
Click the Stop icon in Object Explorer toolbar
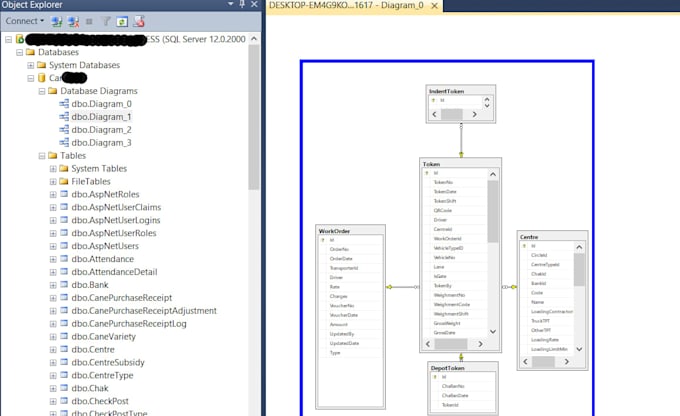90,21
